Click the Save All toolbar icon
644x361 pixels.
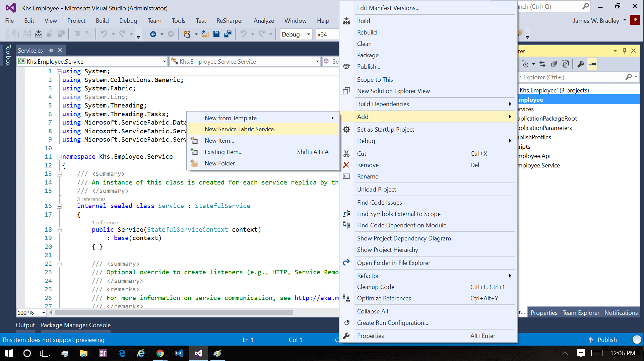[228, 34]
